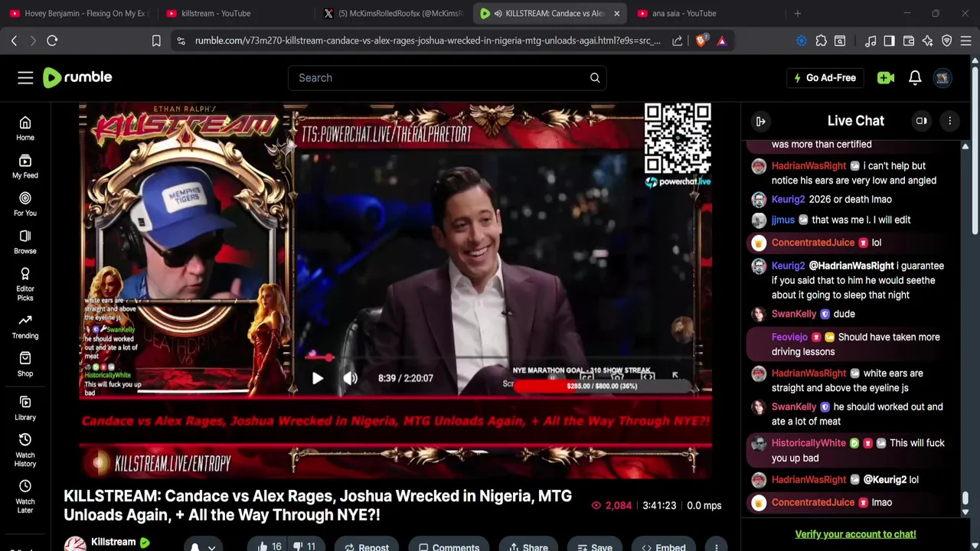Click the Brave Shields lion icon

(701, 41)
